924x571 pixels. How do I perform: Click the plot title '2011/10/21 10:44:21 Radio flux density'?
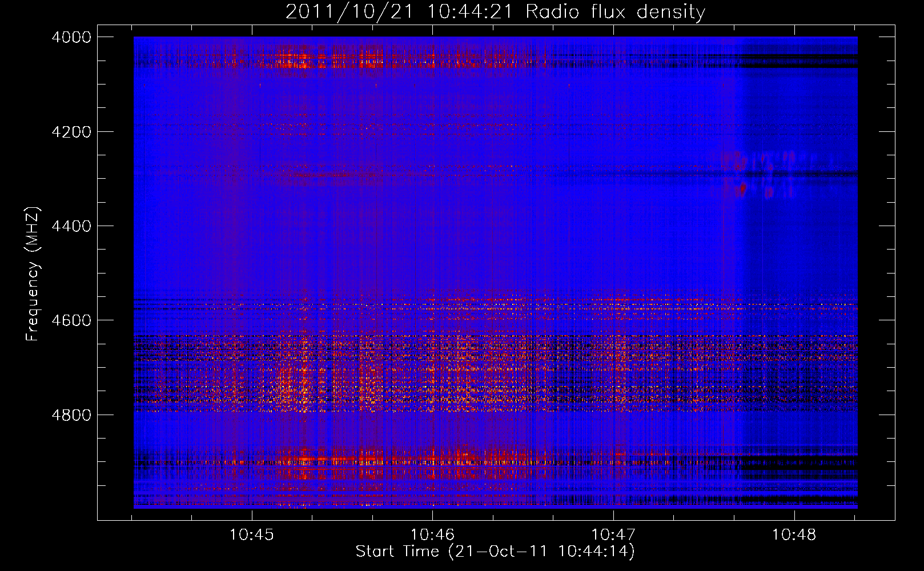coord(495,11)
